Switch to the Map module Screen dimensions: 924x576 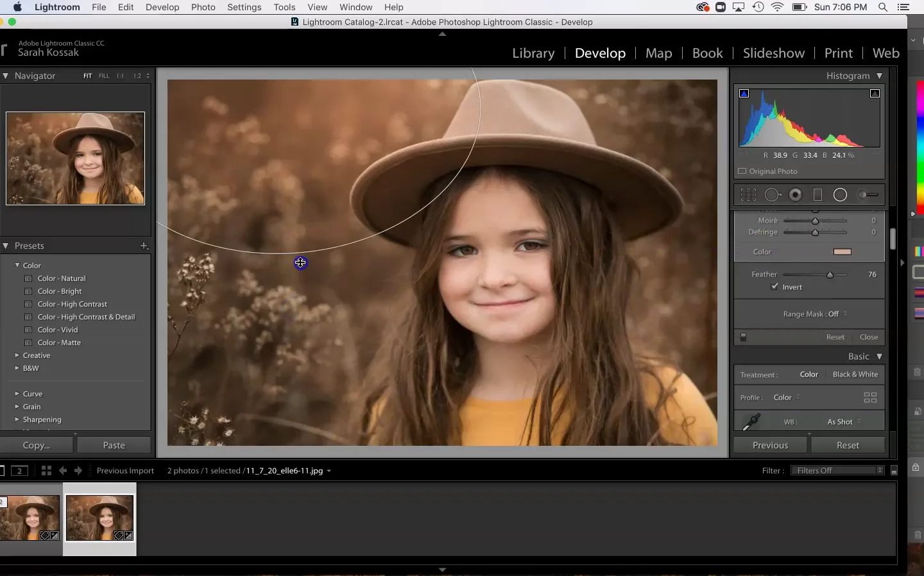coord(659,53)
